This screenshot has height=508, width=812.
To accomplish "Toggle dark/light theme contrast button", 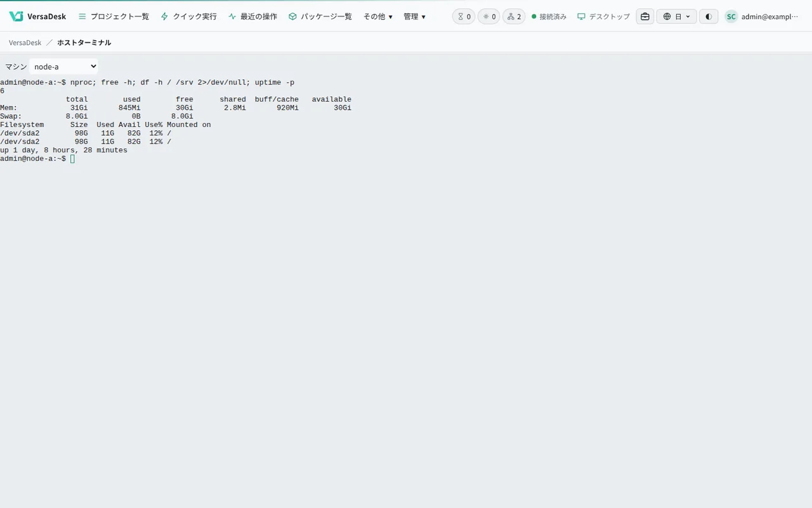I will point(709,17).
